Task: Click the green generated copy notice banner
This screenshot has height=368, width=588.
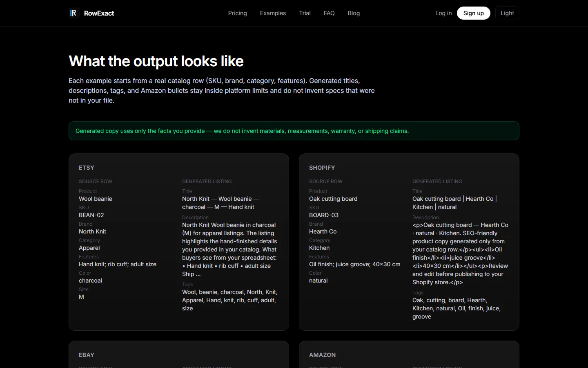Action: coord(294,131)
